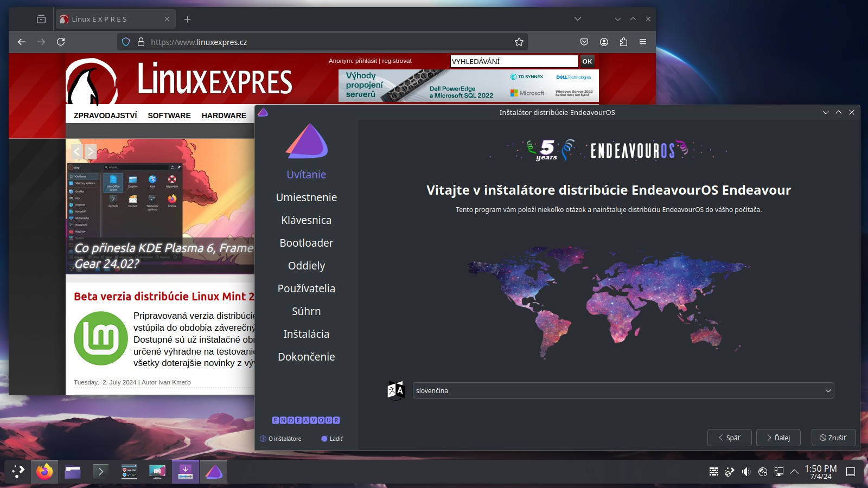Open KDE application launcher
This screenshot has width=868, height=488.
pyautogui.click(x=18, y=472)
